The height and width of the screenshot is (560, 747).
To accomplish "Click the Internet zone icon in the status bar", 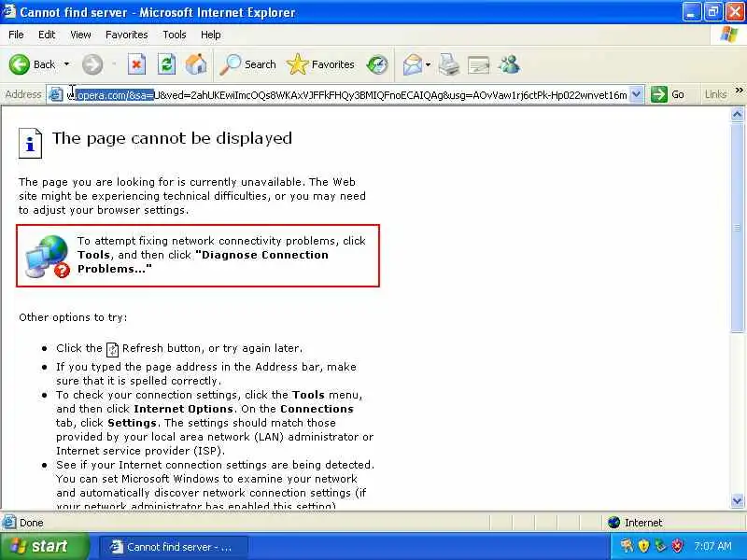I will tap(614, 523).
